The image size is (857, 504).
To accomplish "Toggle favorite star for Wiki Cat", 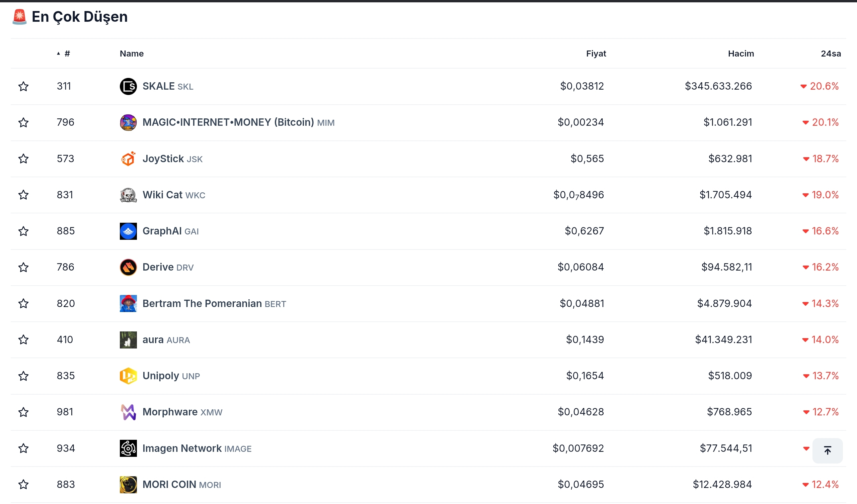I will coord(23,195).
